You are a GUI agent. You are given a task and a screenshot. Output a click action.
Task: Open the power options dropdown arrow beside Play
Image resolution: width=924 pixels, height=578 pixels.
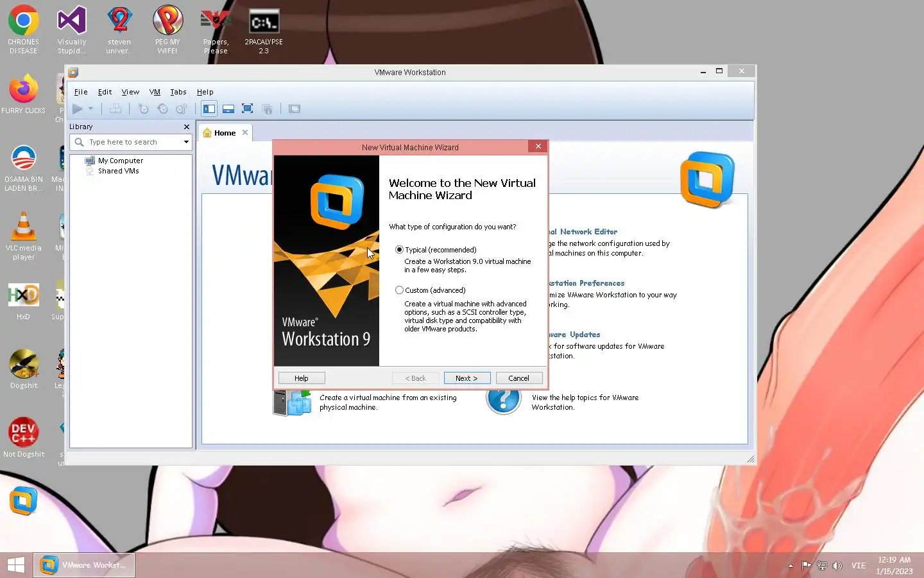pyautogui.click(x=90, y=109)
